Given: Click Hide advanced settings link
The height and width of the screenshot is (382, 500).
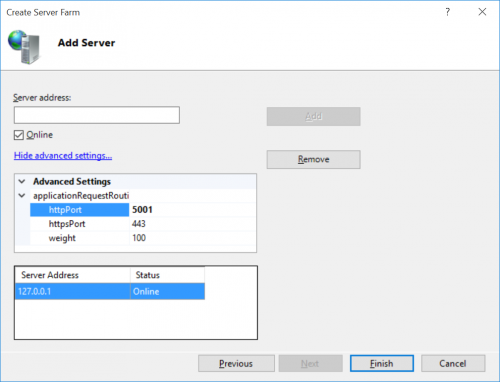Looking at the screenshot, I should [x=63, y=156].
